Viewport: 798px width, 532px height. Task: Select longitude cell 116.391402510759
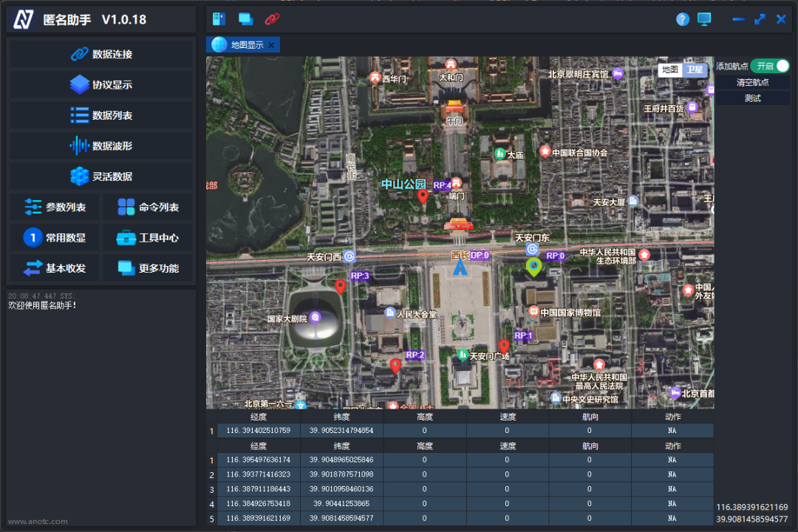[259, 430]
